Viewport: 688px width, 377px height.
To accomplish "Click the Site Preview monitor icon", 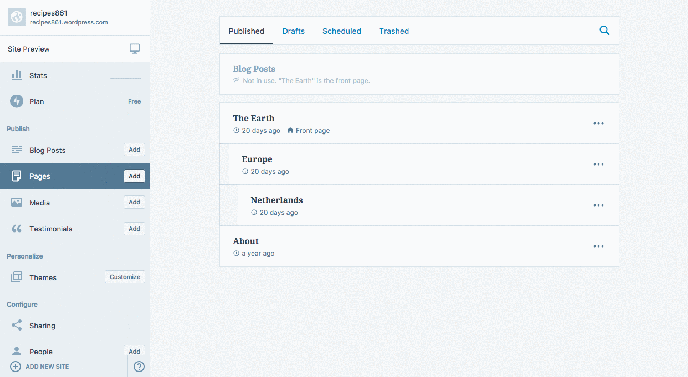I will [x=135, y=49].
